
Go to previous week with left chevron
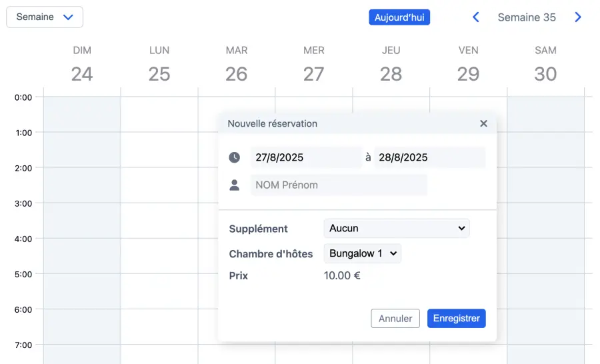pos(476,17)
